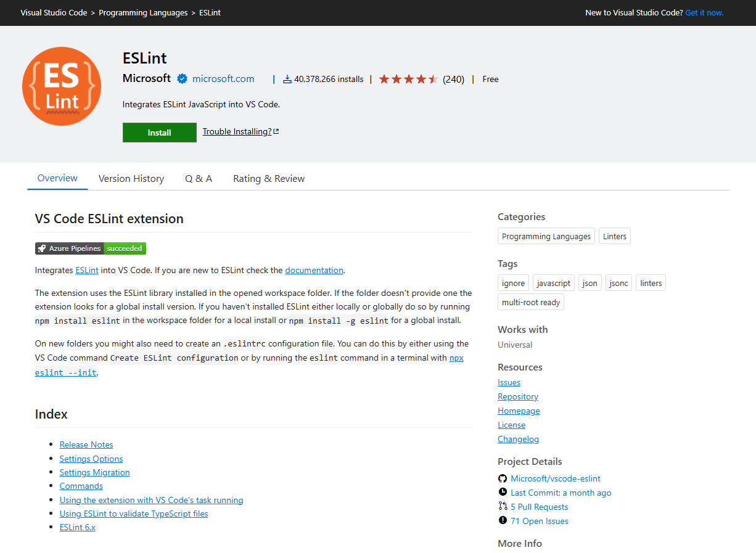The image size is (756, 553).
Task: Click the multi-root ready tag
Action: pos(531,302)
